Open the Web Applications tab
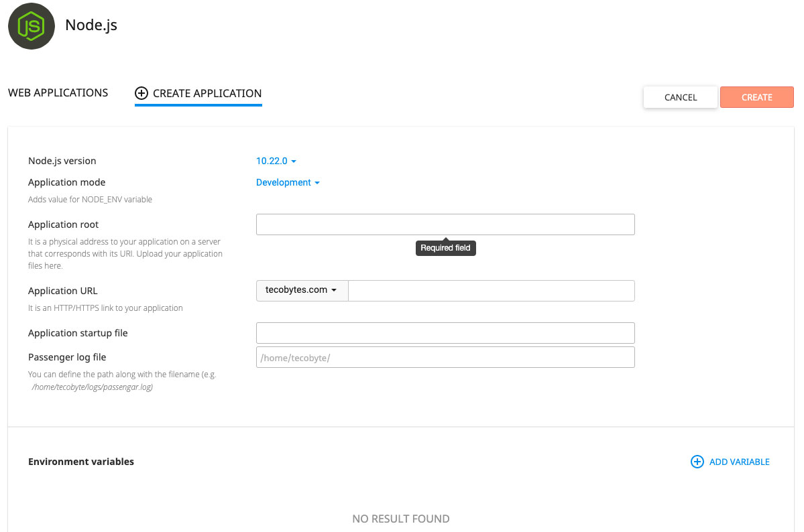Image resolution: width=804 pixels, height=532 pixels. pyautogui.click(x=58, y=92)
